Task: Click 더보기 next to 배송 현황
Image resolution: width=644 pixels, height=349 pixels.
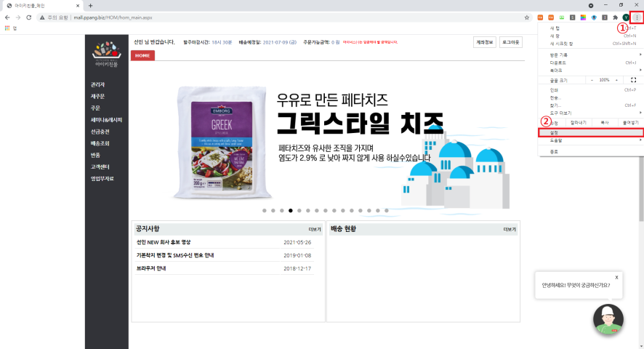Action: [510, 229]
